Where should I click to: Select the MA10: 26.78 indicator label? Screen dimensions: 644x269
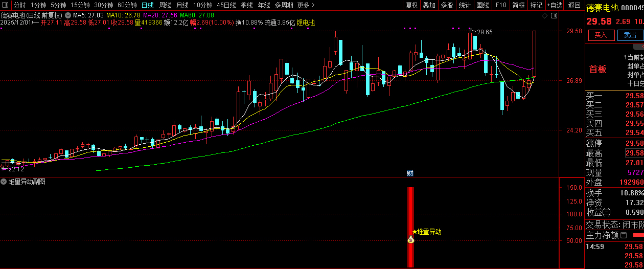[x=123, y=15]
